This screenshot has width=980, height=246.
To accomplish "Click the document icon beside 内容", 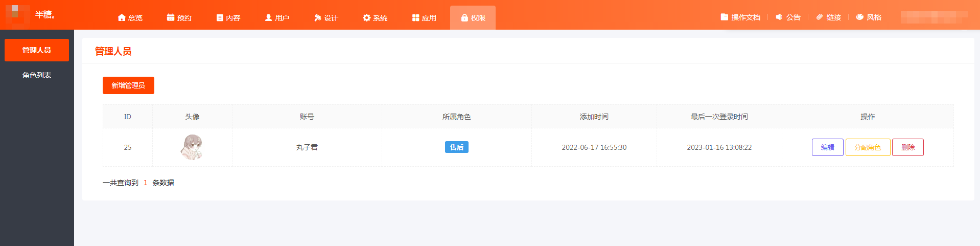I will pyautogui.click(x=220, y=17).
